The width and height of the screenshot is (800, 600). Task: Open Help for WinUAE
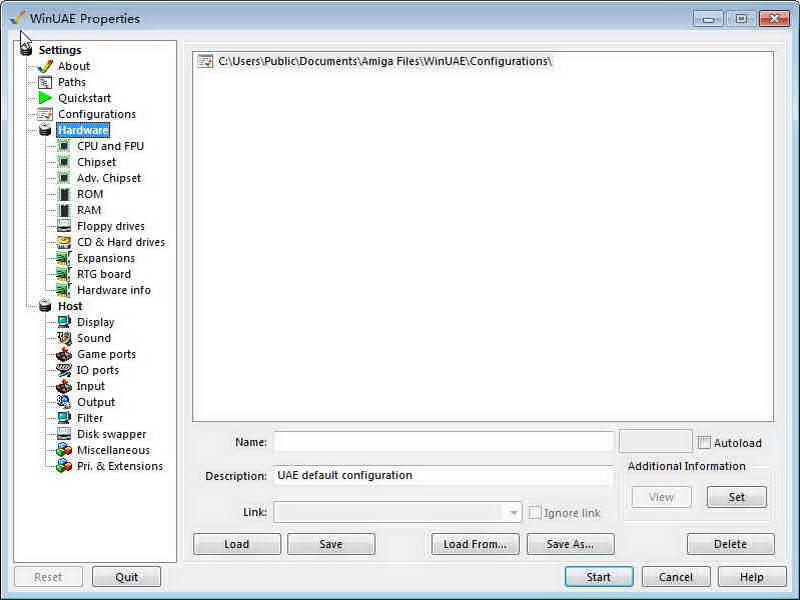[752, 577]
